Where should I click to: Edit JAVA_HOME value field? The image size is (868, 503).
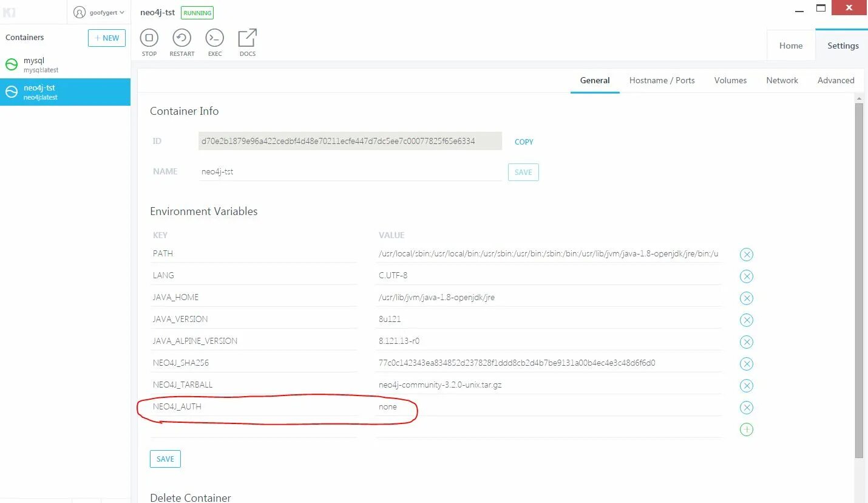[549, 297]
